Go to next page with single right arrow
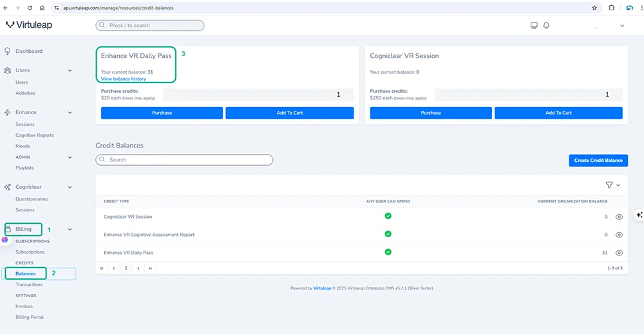Viewport: 644px width, 334px height. point(138,268)
